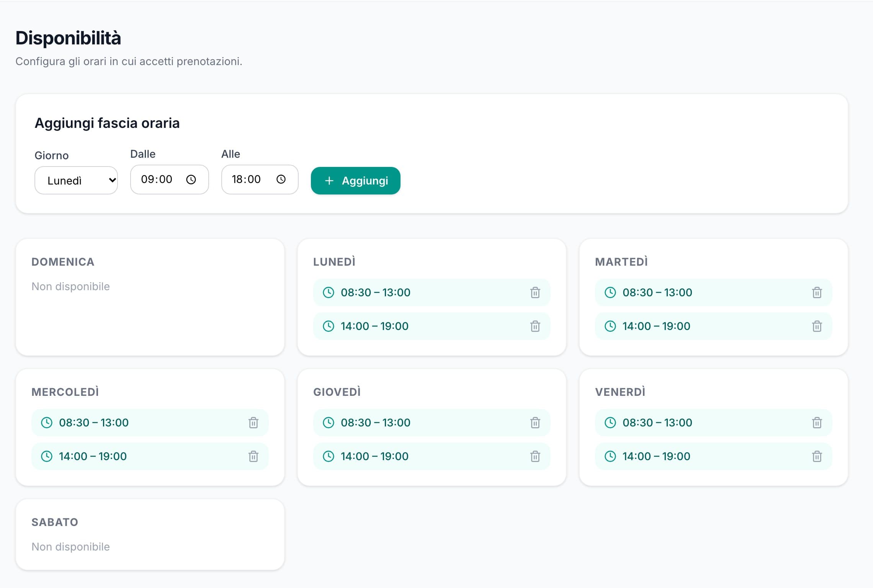Focus the Dalle time value 09:00

click(x=157, y=180)
